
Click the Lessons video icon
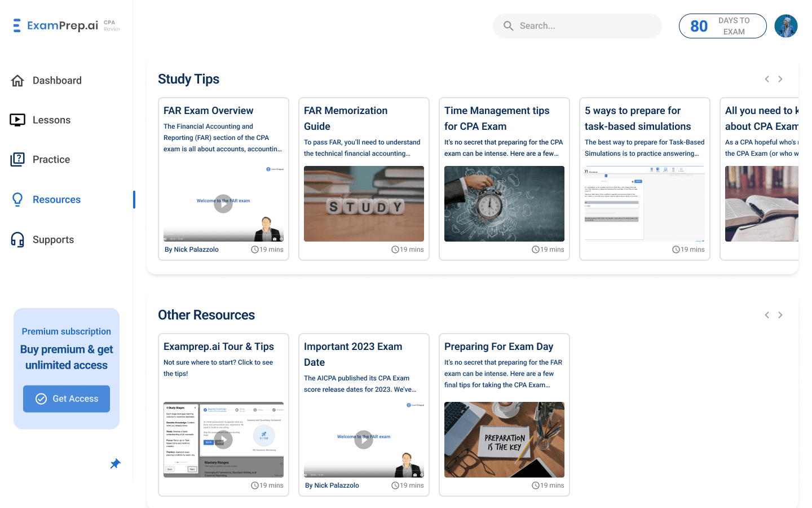click(x=17, y=120)
